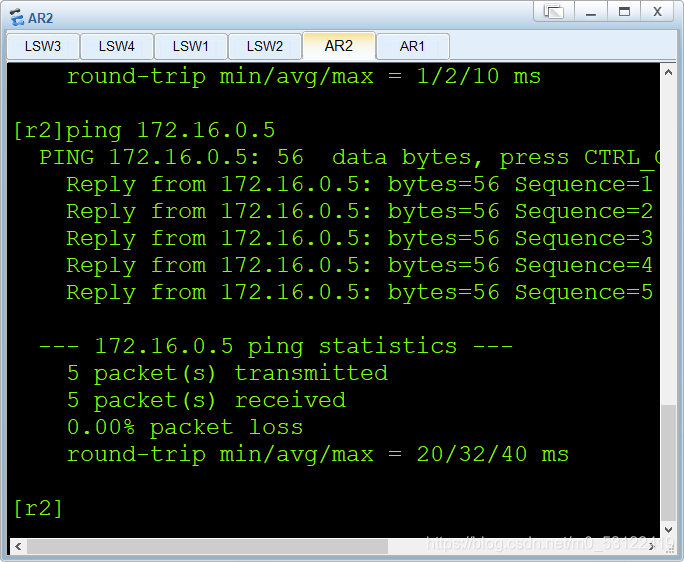
Task: Click the AR2 window title icon
Action: click(17, 17)
